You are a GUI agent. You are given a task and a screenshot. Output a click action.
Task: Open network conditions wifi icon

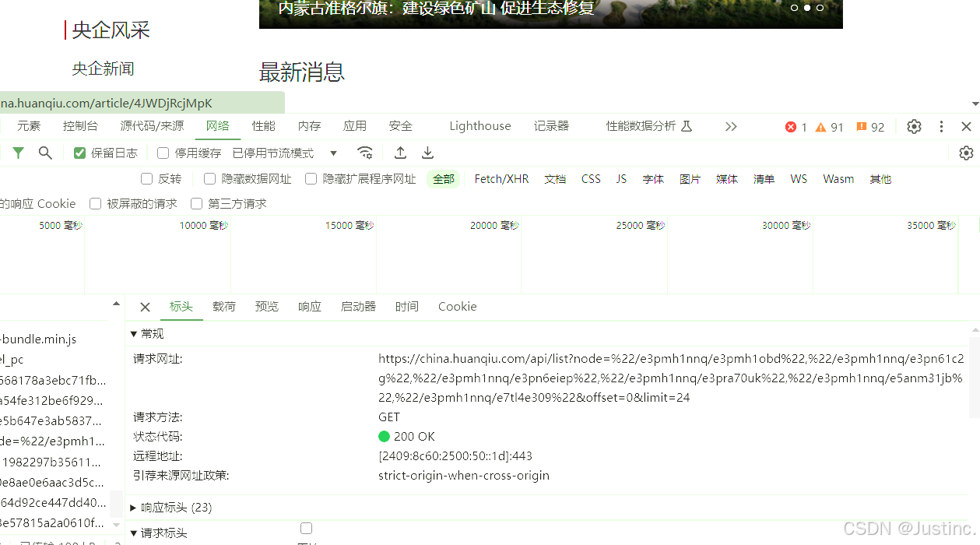coord(364,153)
